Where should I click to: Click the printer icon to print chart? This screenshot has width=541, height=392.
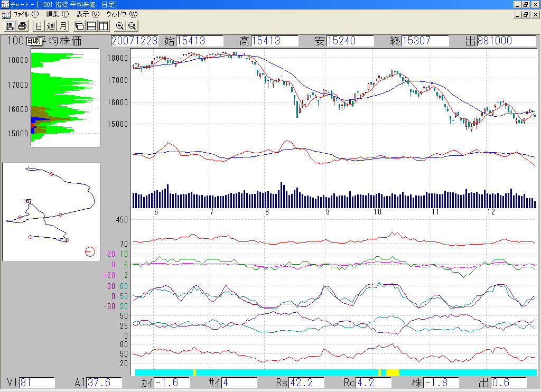[22, 26]
